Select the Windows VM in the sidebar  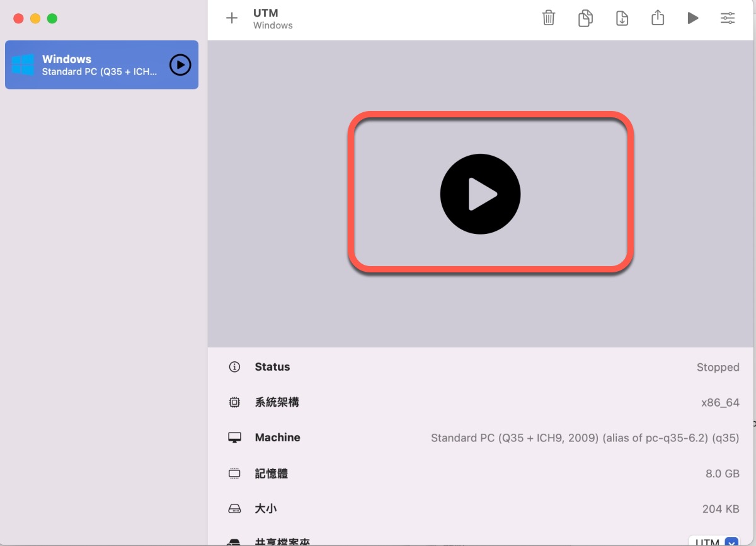click(101, 64)
